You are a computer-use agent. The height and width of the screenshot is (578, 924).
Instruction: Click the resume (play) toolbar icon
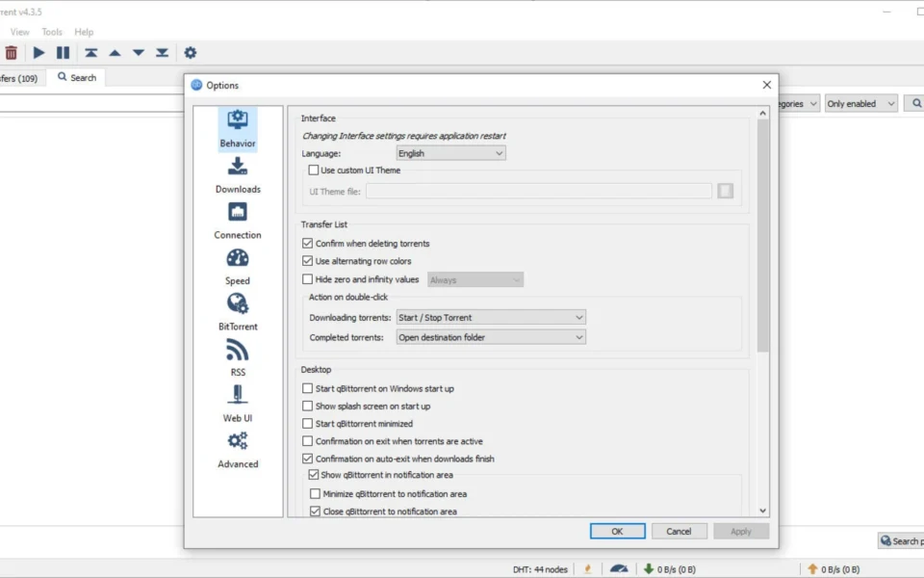pyautogui.click(x=38, y=52)
